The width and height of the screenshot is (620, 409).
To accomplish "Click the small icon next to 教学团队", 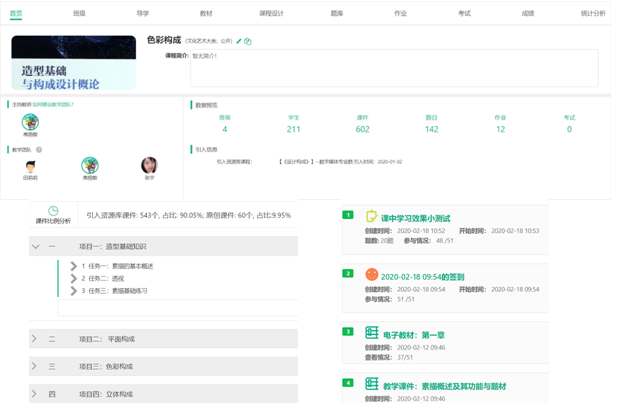I will (x=37, y=149).
